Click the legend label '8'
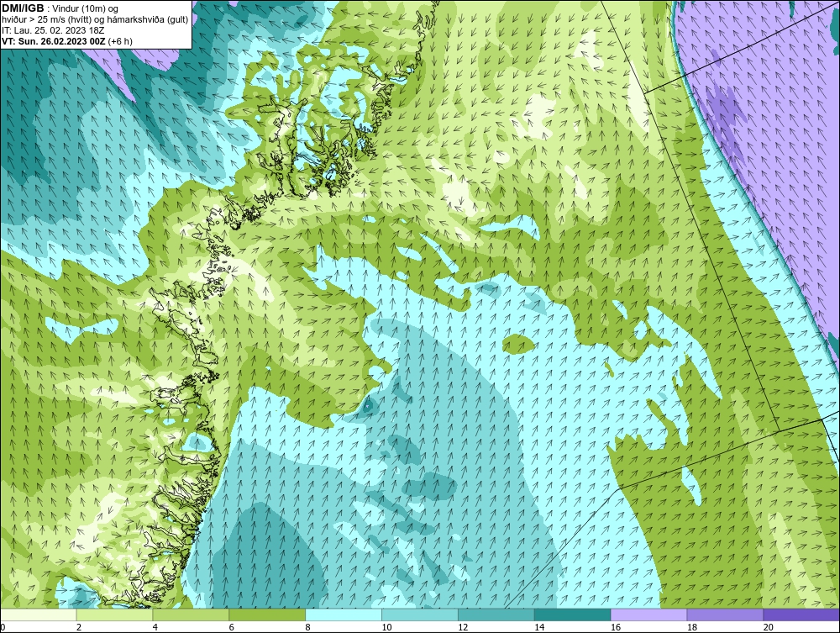The height and width of the screenshot is (633, 840). tap(307, 628)
